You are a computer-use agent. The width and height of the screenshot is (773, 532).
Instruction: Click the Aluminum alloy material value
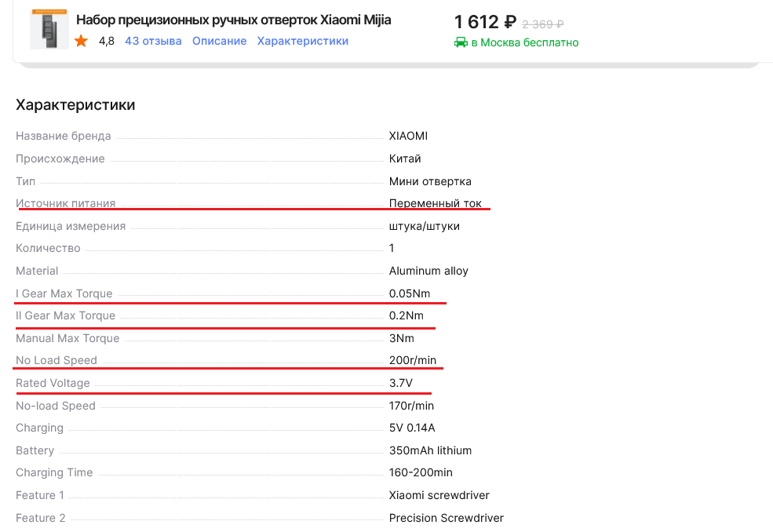[x=428, y=271]
